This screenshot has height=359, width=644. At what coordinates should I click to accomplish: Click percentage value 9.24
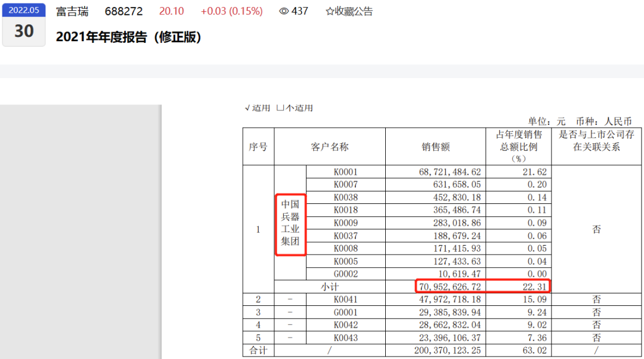(x=537, y=312)
